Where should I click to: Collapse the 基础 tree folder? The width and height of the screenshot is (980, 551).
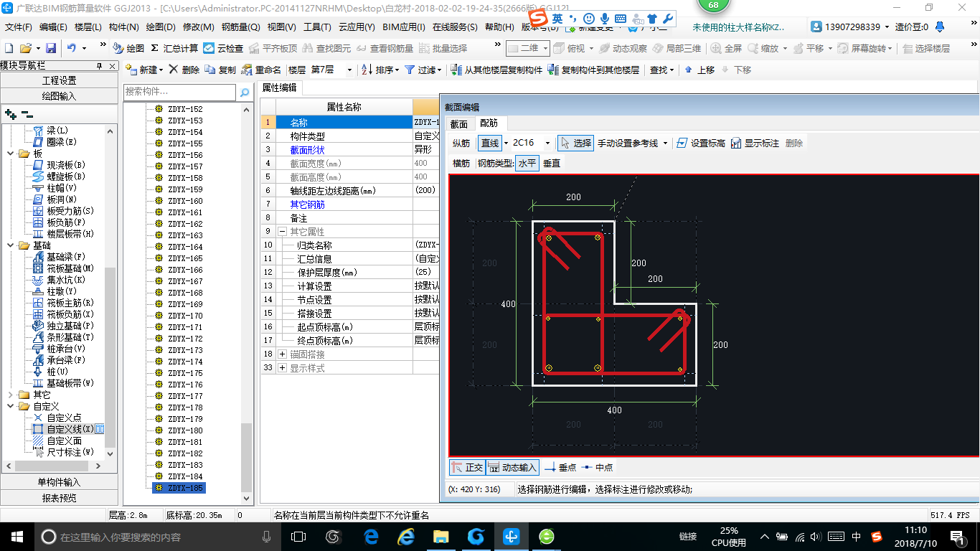coord(10,245)
